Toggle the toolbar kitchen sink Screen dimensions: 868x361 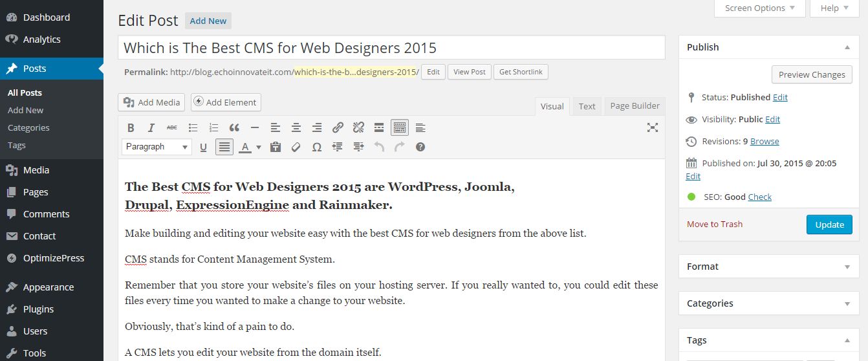pyautogui.click(x=400, y=127)
